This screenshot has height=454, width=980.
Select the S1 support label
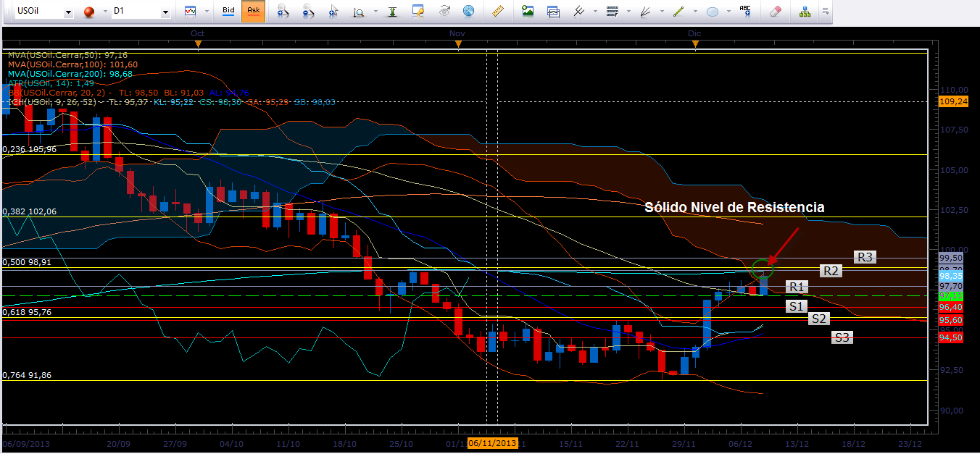[x=797, y=306]
